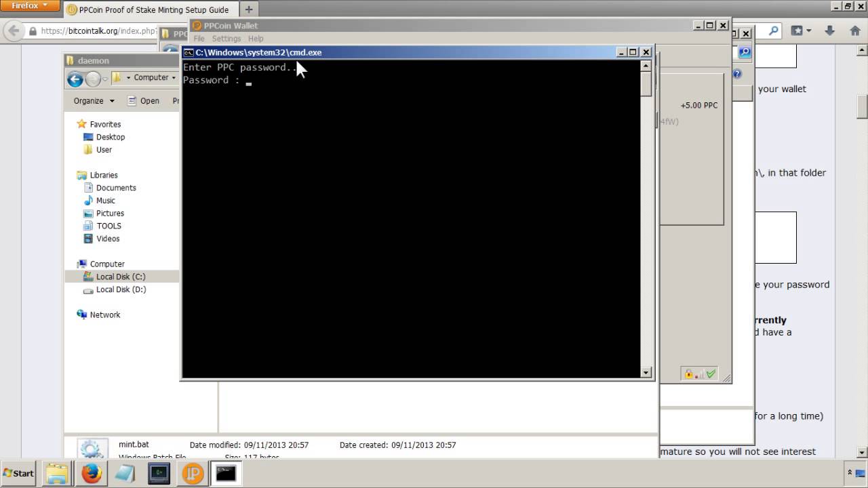Open Settings menu in PPCoin Wallet

coord(226,39)
